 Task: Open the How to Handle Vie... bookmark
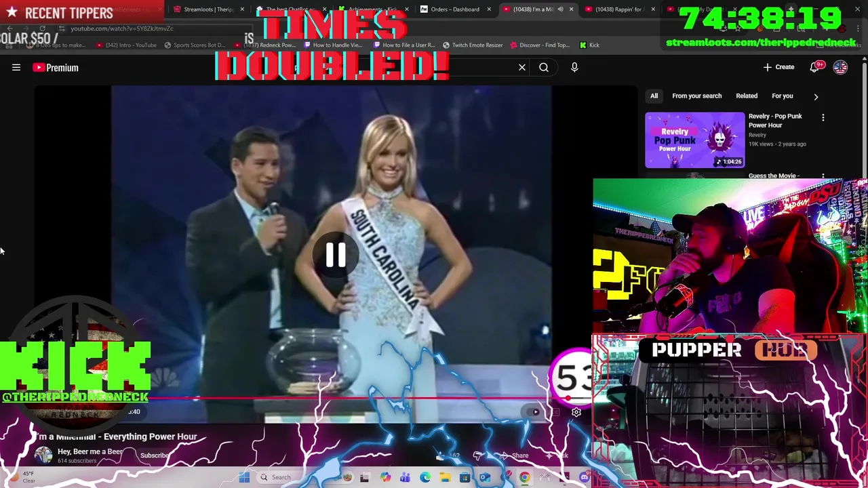333,45
